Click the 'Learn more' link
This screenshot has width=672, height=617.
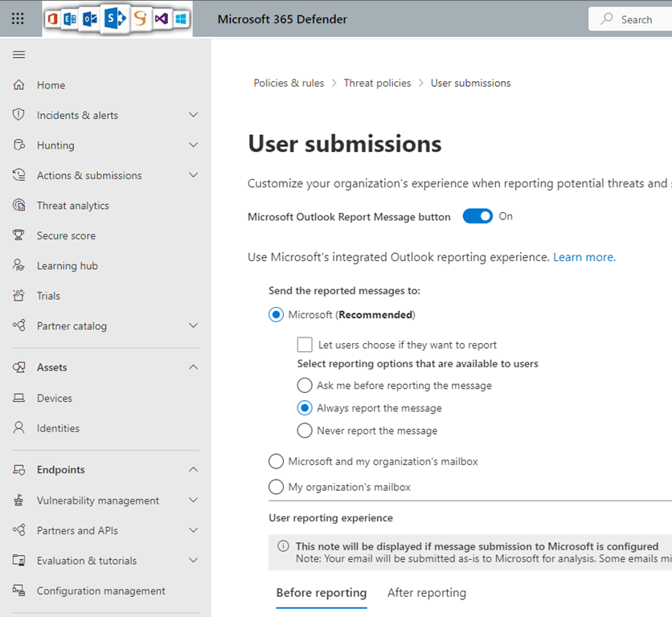tap(584, 257)
